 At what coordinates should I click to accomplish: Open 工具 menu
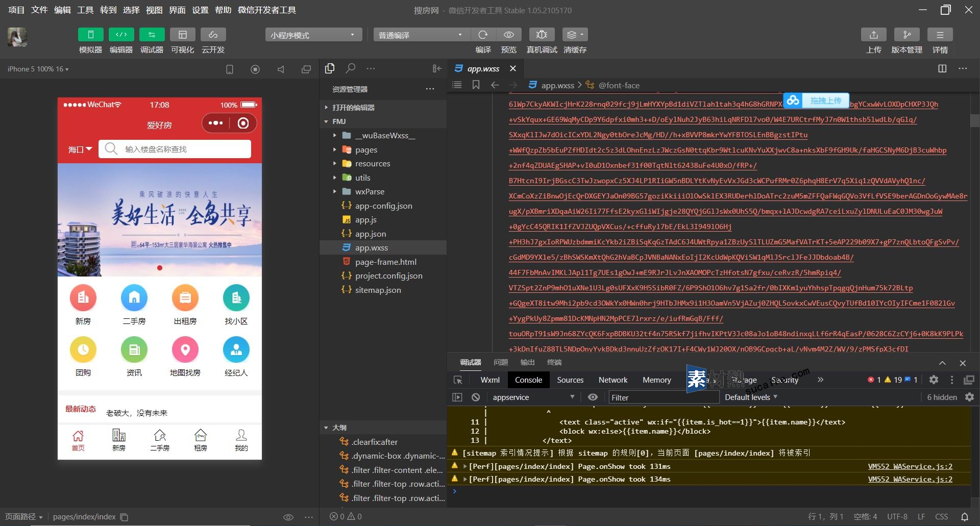[85, 10]
